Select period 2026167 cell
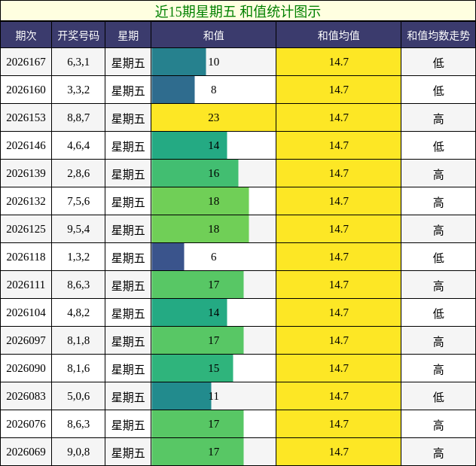 pyautogui.click(x=26, y=62)
